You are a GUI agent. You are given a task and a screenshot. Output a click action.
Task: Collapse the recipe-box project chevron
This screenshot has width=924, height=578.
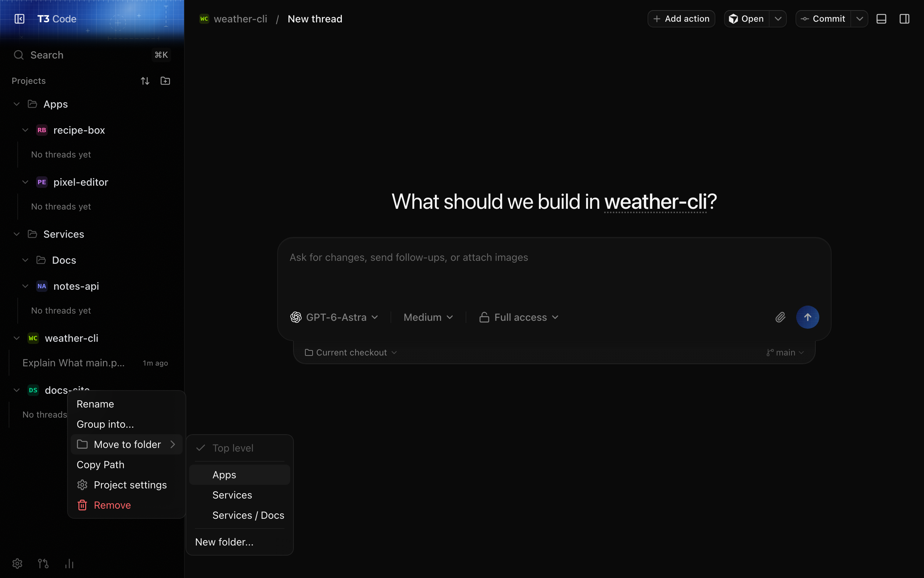pyautogui.click(x=25, y=130)
